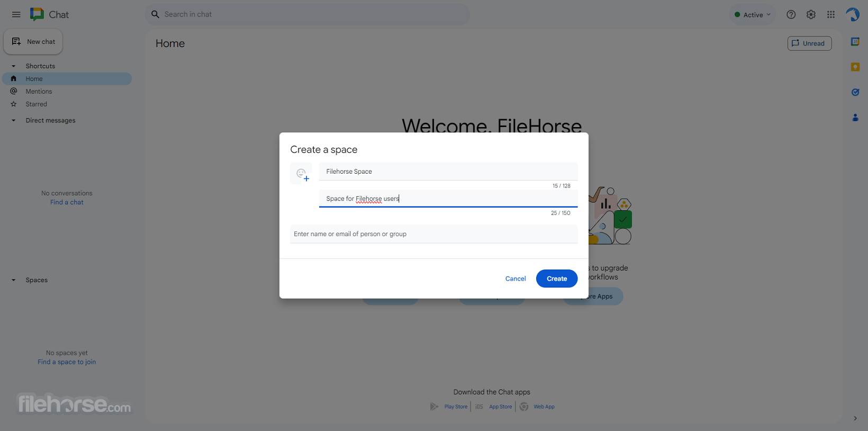Open Google Calendar side panel icon
Screen dimensions: 868x431
(x=855, y=42)
